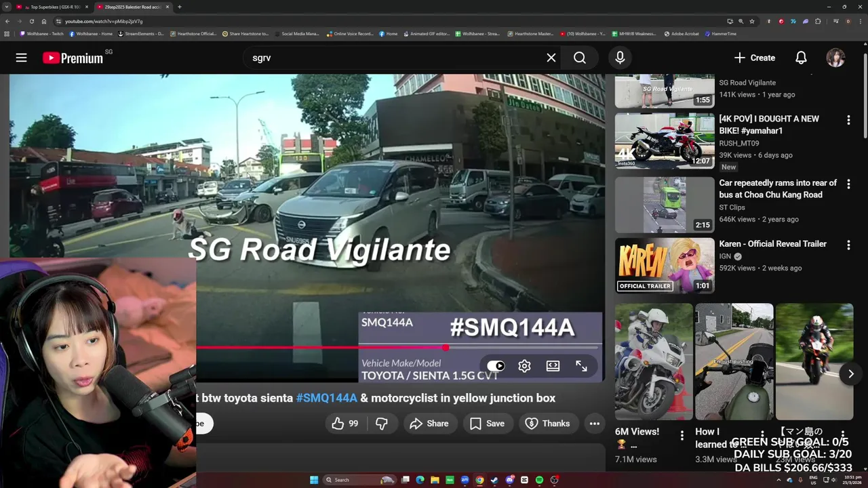Click the browser address bar URL
Viewport: 868px width, 488px height.
tap(104, 21)
